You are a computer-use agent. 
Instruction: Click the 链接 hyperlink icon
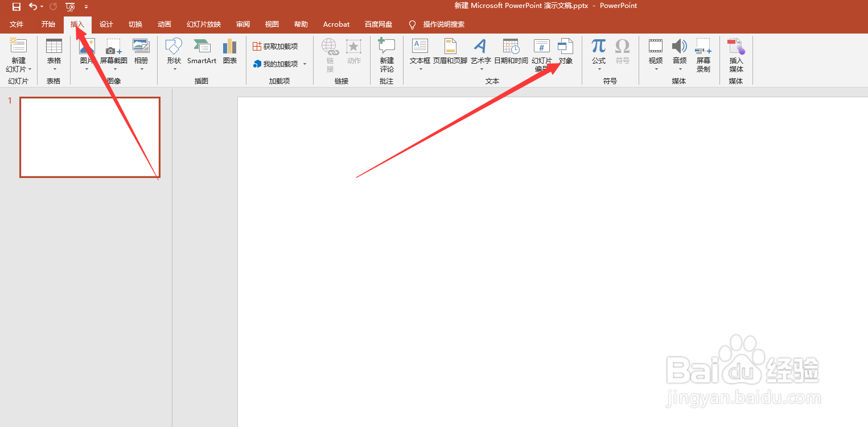coord(330,55)
